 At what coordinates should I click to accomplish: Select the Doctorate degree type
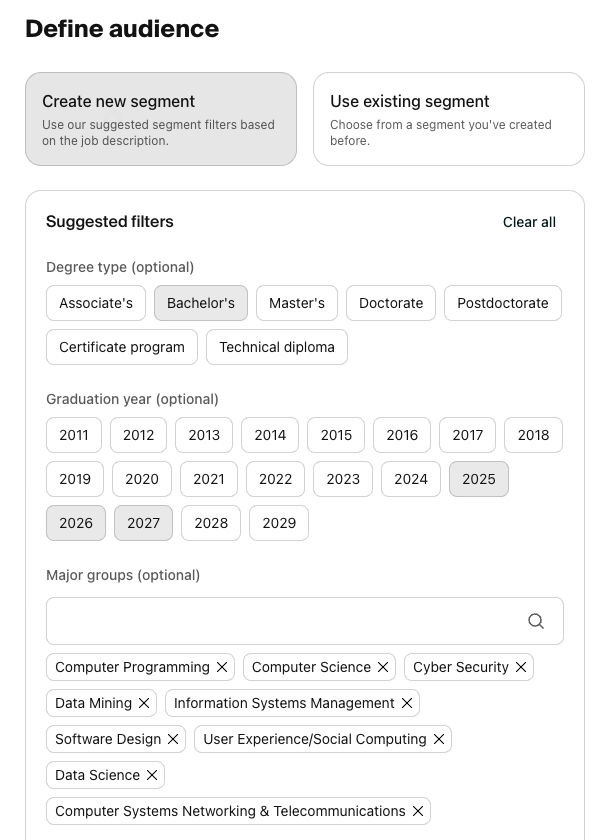point(391,303)
